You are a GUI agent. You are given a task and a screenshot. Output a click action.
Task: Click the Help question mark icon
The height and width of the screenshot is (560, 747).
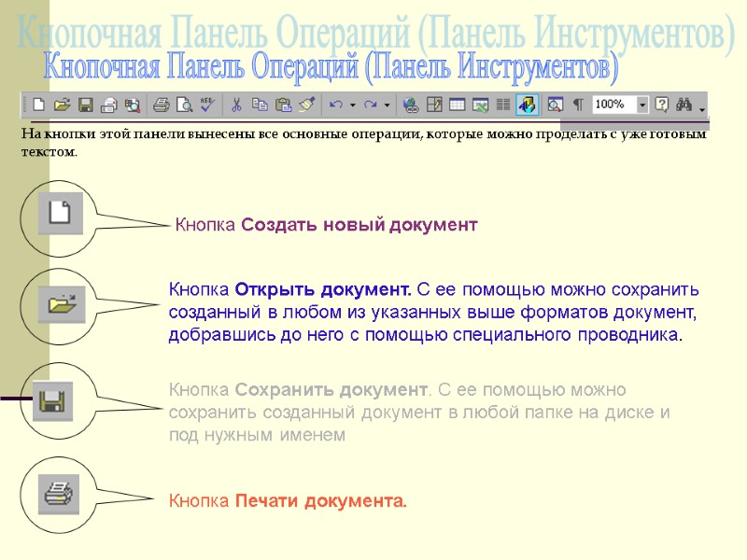(x=661, y=105)
